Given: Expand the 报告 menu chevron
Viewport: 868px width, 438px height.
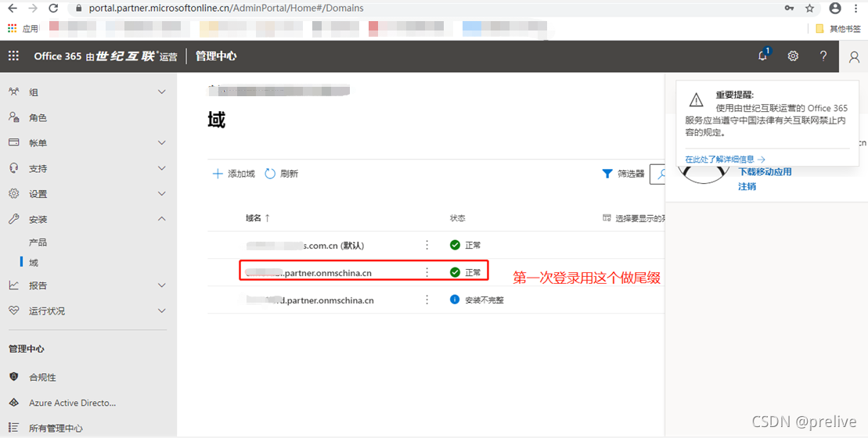Looking at the screenshot, I should [162, 285].
